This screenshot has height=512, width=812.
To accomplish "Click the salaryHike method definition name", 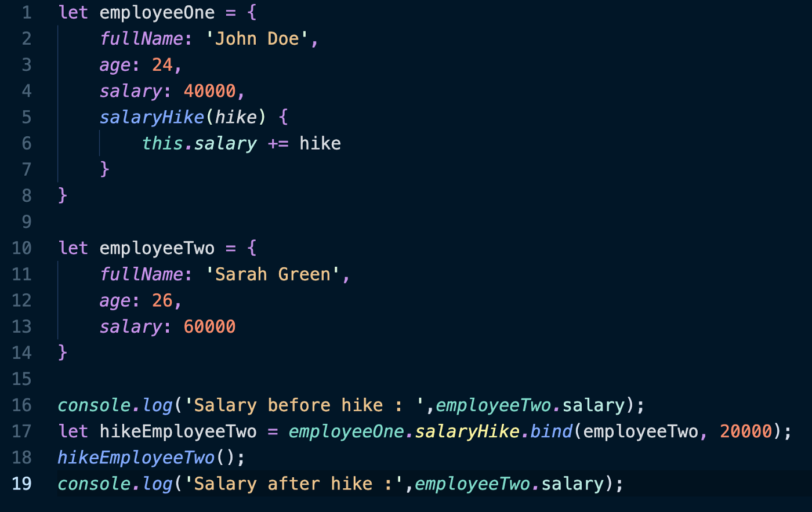I will point(151,117).
